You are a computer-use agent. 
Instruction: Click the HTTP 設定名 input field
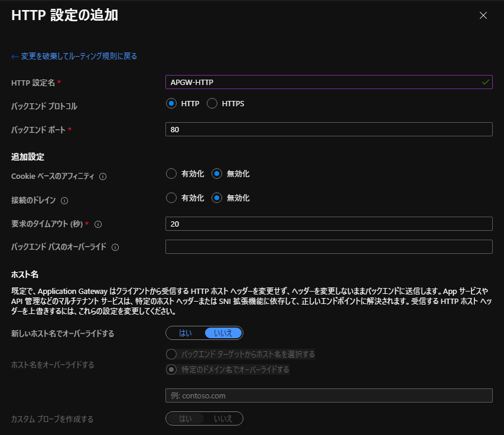(329, 82)
